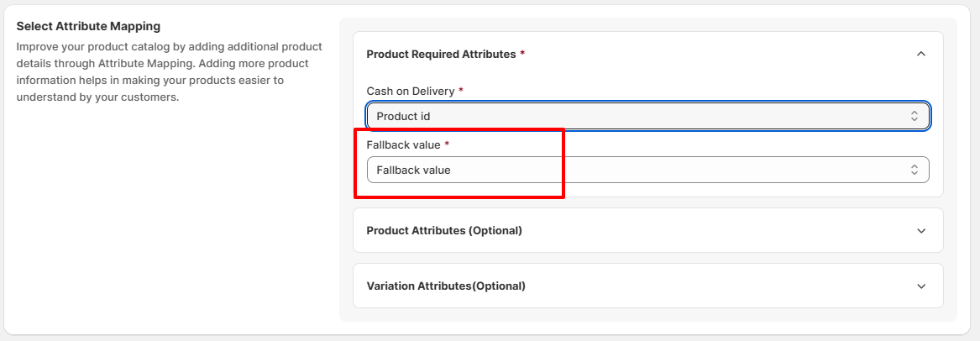Open the Cash on Delivery dropdown

pos(647,116)
